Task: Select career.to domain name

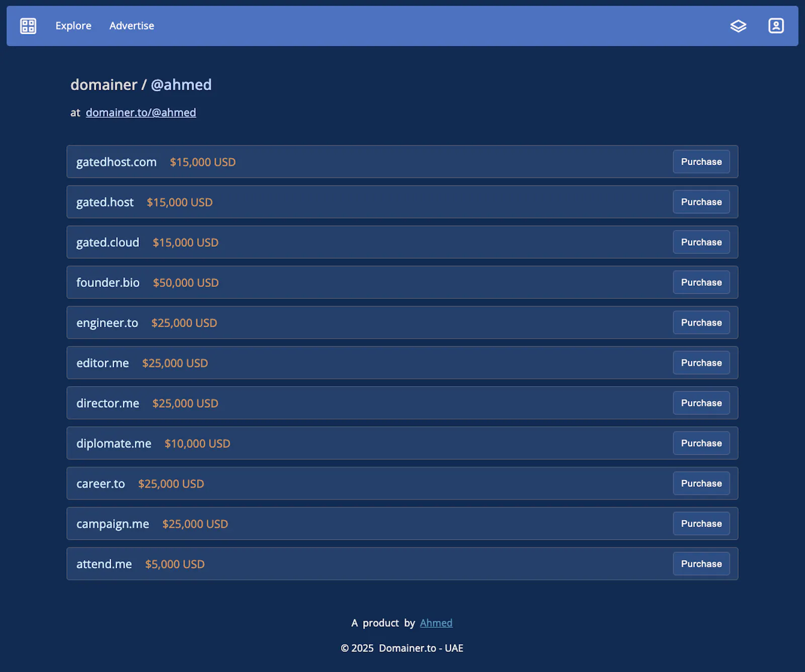Action: [101, 484]
